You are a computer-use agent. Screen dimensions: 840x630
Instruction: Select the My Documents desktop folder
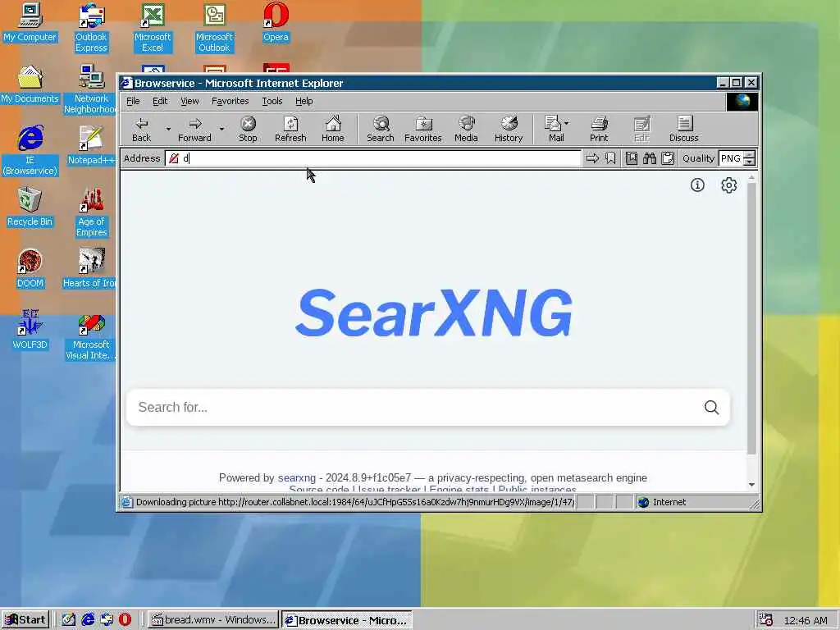tap(30, 84)
